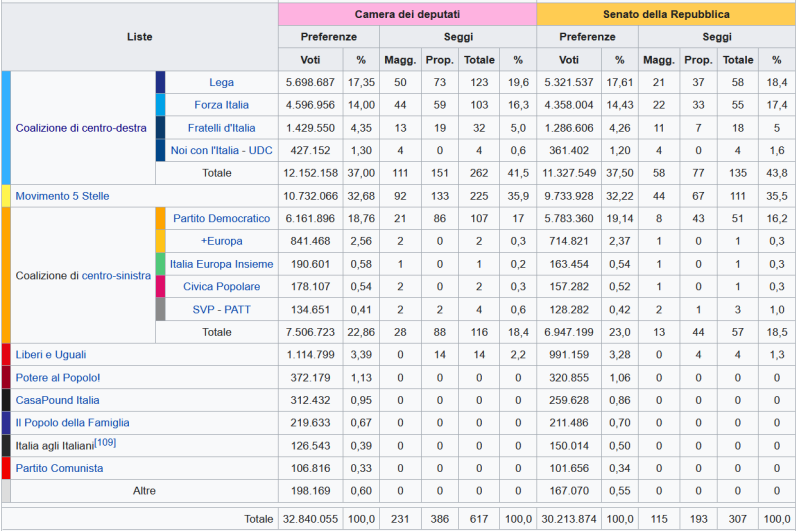
Task: Click the magenta Civica Popolare color swatch
Action: point(160,286)
